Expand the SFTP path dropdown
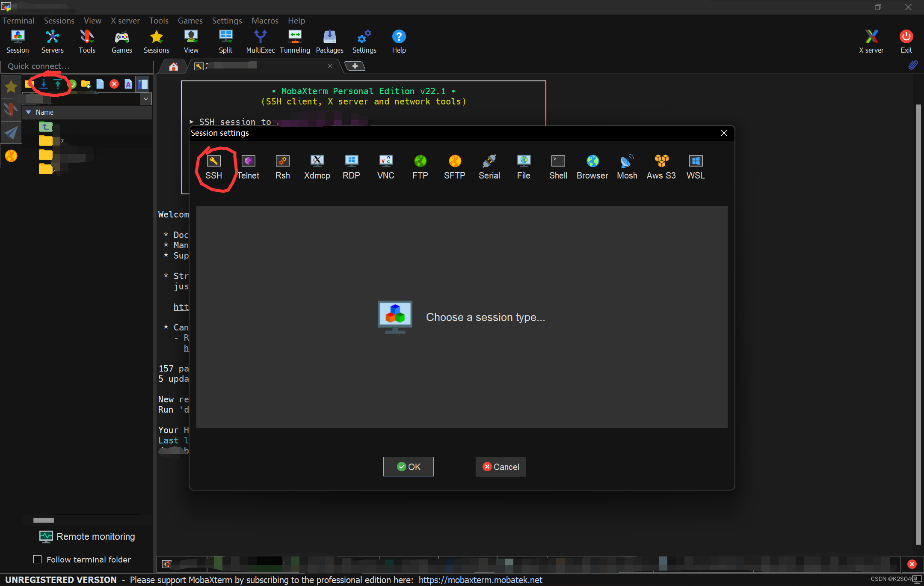This screenshot has width=924, height=586. (146, 99)
